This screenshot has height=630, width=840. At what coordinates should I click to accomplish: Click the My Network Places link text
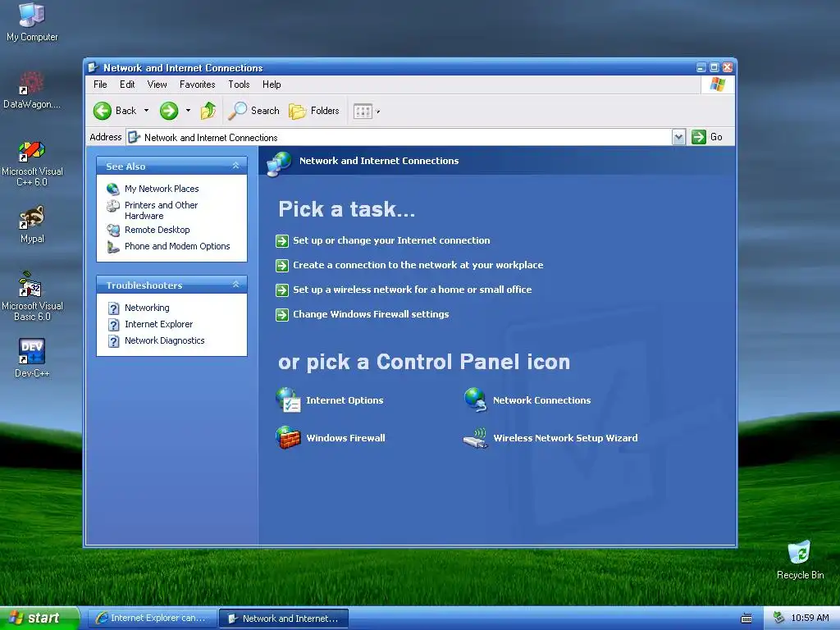pyautogui.click(x=162, y=189)
